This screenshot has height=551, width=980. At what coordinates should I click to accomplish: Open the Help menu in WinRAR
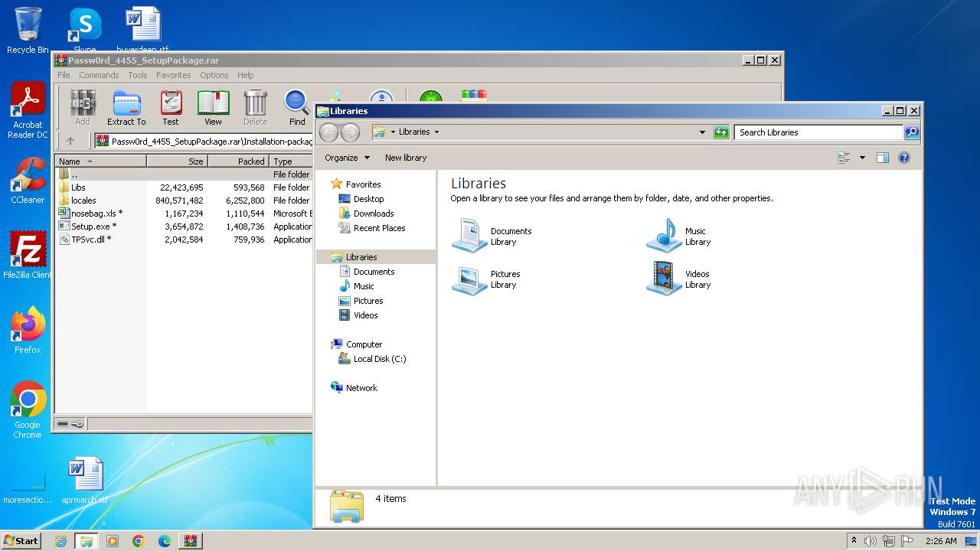click(245, 75)
